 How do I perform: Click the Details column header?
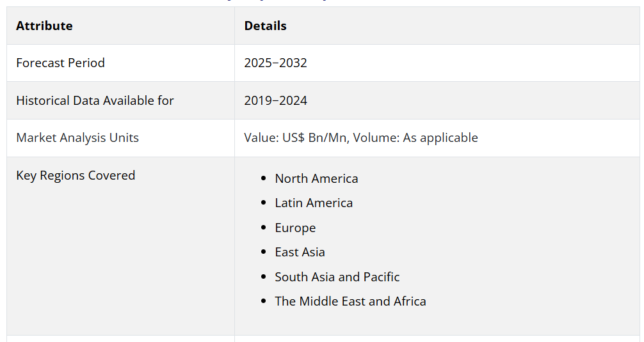pos(265,26)
